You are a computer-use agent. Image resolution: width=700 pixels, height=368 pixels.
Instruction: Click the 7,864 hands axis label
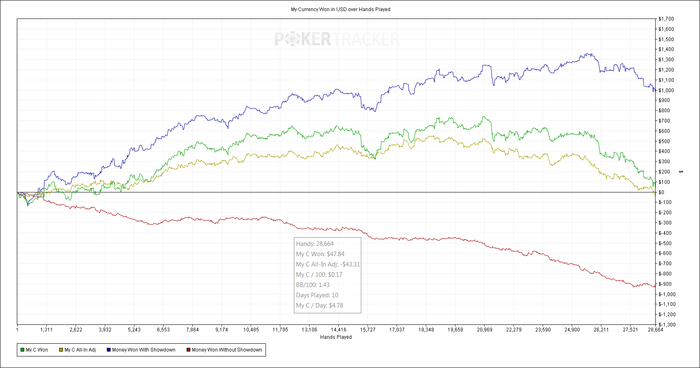coord(192,330)
